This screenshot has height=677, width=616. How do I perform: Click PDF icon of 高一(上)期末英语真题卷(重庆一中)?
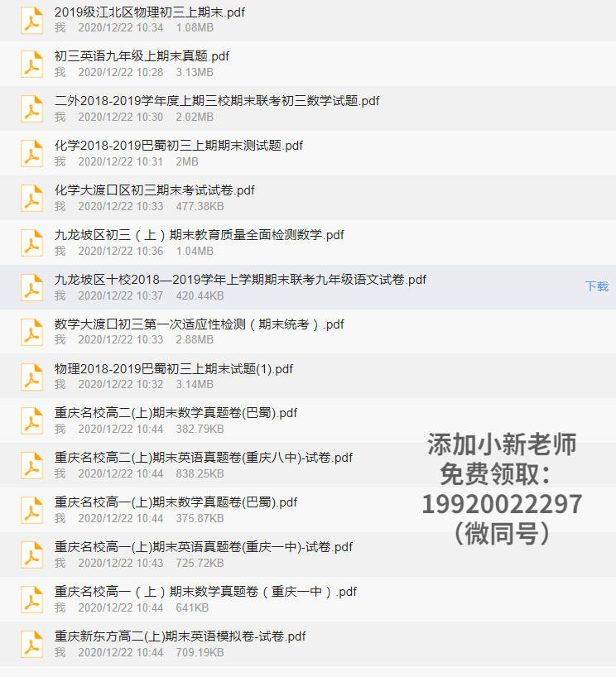point(32,555)
